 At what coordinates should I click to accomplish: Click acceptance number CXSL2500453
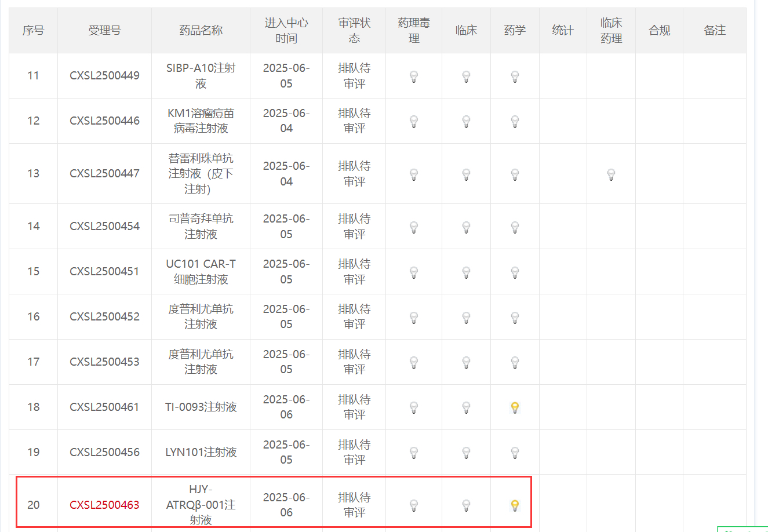click(x=104, y=362)
